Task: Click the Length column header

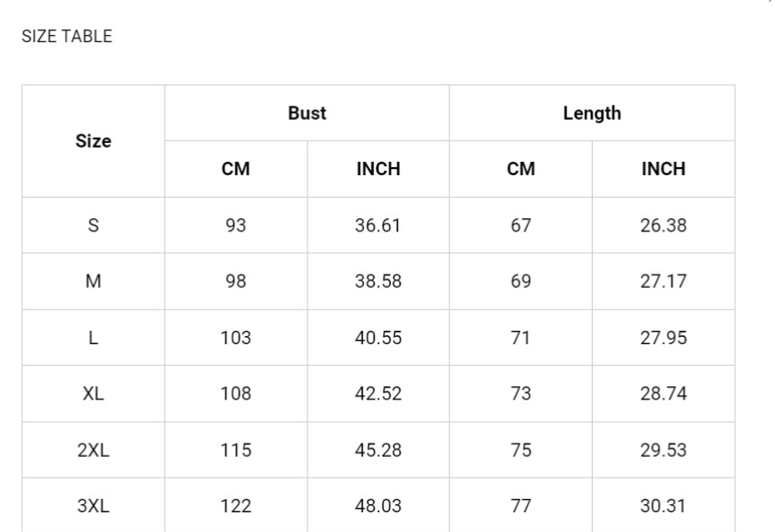Action: [x=592, y=113]
